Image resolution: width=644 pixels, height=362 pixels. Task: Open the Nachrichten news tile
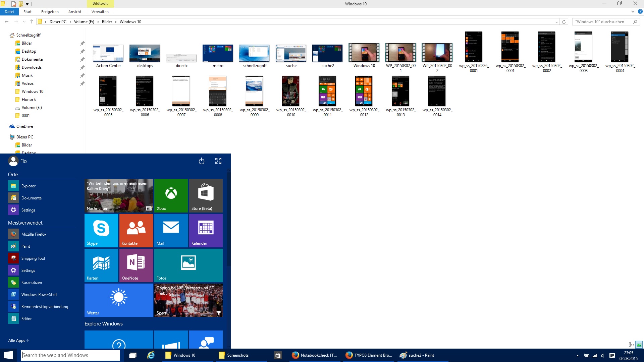pos(119,196)
